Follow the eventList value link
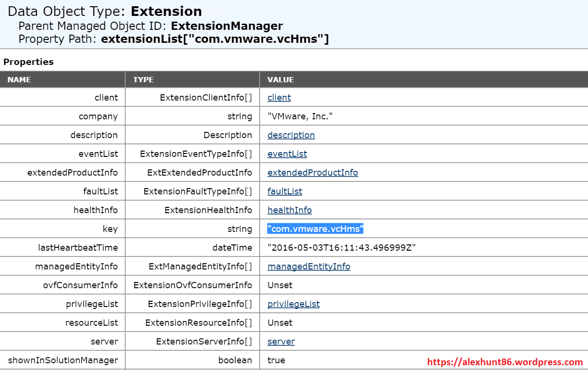 [287, 154]
